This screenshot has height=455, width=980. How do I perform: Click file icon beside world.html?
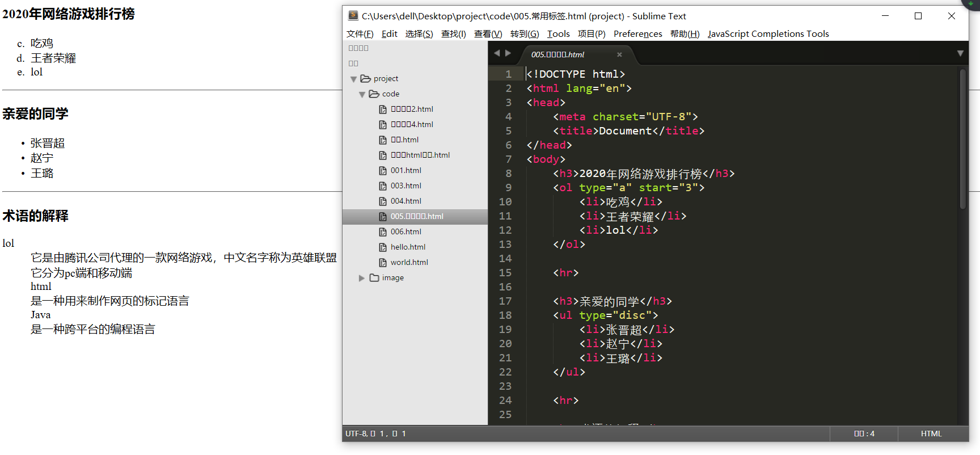point(383,262)
